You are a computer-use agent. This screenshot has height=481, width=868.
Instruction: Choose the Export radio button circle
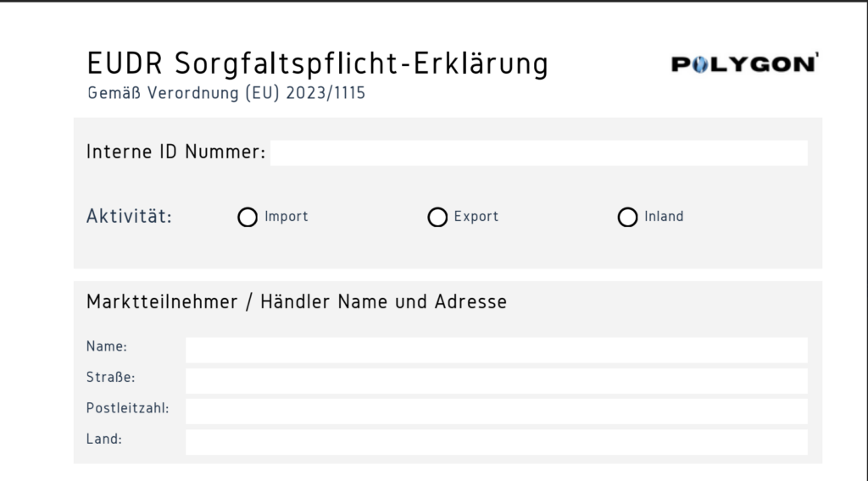[x=437, y=218]
